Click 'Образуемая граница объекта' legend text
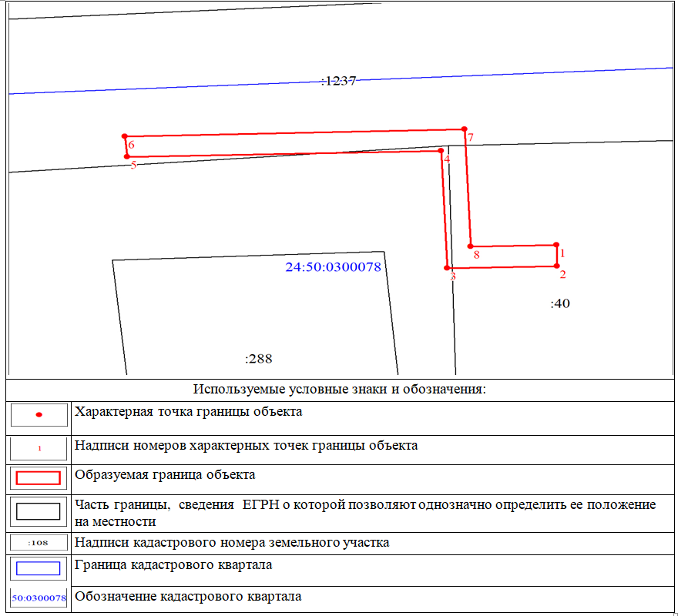This screenshot has width=678, height=616. [165, 474]
